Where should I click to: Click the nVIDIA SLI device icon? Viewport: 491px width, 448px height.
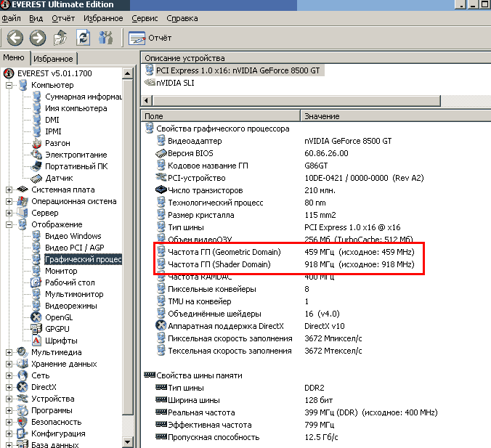tap(150, 83)
